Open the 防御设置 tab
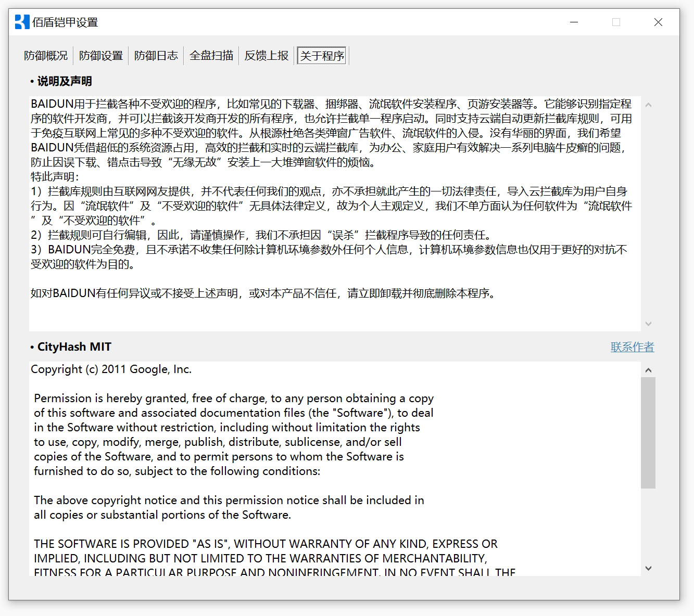694x616 pixels. [101, 56]
